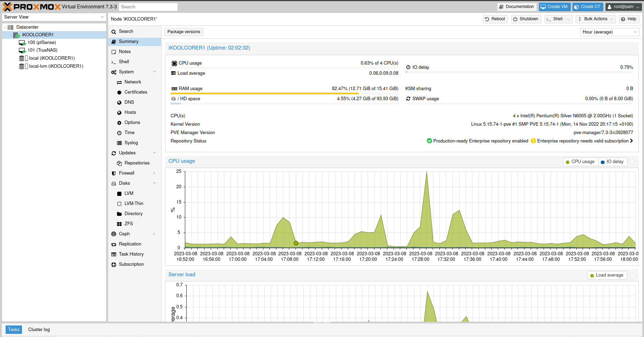
Task: Click the Package versions button
Action: coord(184,32)
